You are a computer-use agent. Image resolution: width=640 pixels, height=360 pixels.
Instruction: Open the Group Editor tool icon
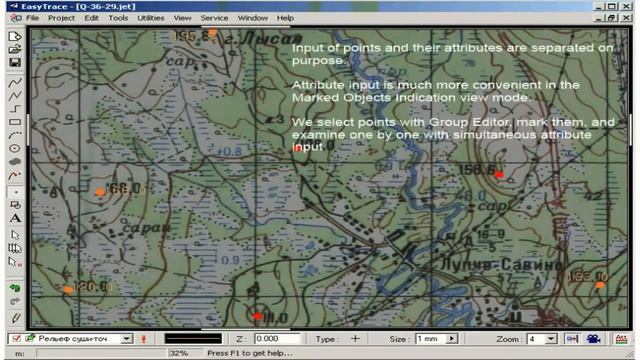15,248
